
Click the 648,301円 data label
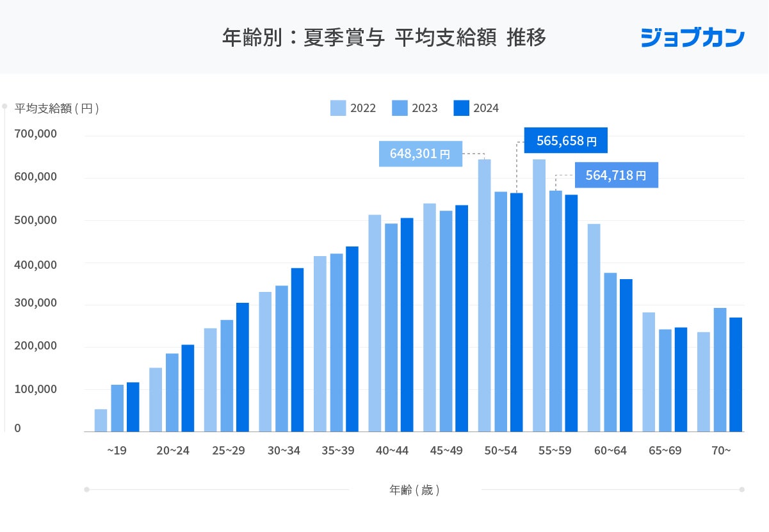(x=420, y=154)
